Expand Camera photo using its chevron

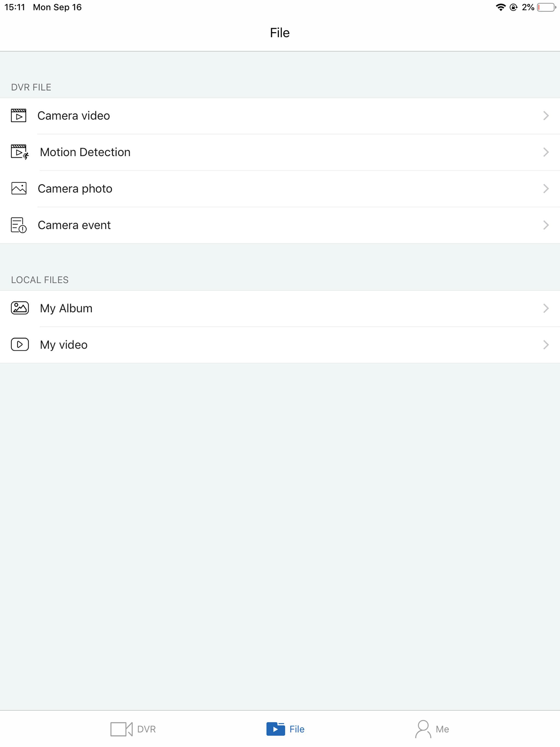pyautogui.click(x=546, y=188)
